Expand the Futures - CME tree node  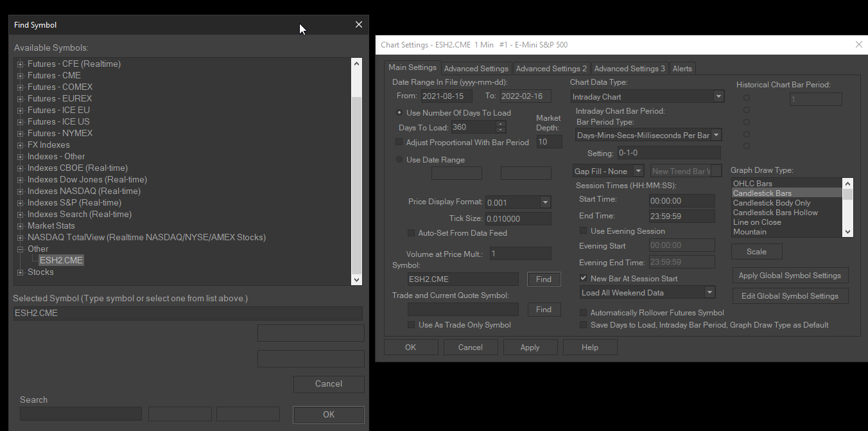21,76
